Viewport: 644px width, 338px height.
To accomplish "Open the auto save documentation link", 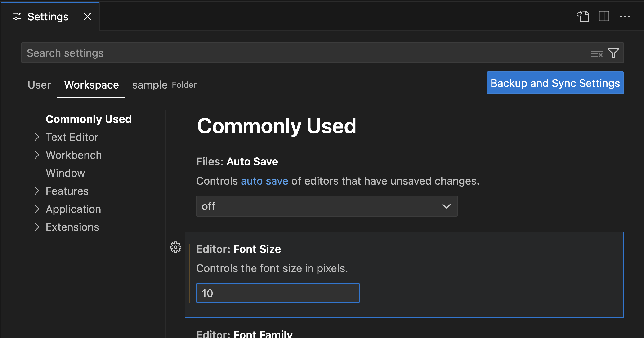I will coord(264,181).
